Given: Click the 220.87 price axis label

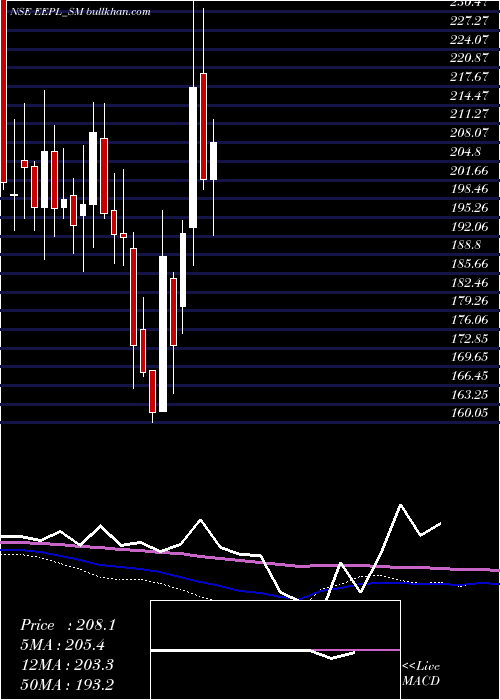Looking at the screenshot, I should tap(469, 58).
